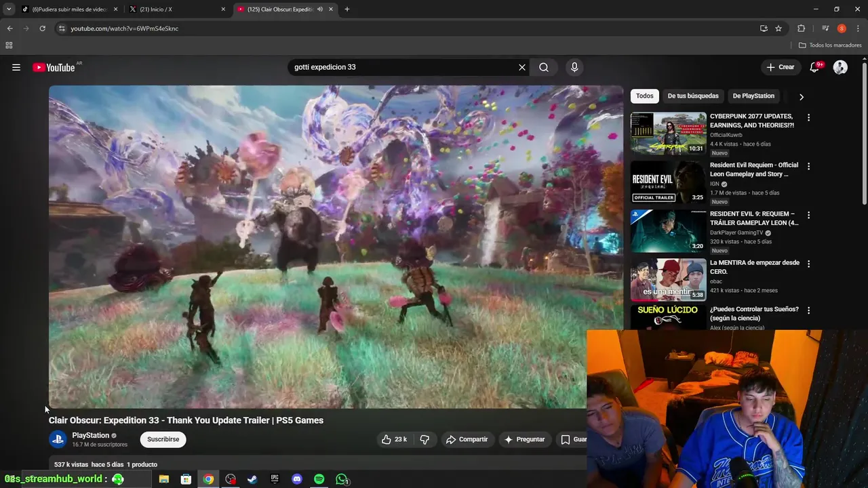
Task: Like the video (23 k)
Action: (394, 439)
